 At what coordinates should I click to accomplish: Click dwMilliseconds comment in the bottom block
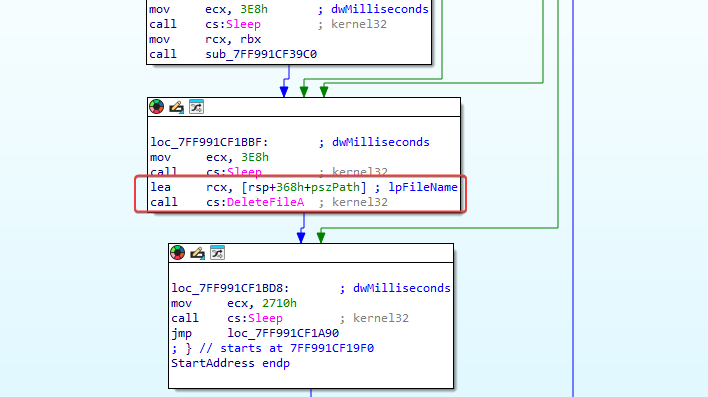pos(401,288)
